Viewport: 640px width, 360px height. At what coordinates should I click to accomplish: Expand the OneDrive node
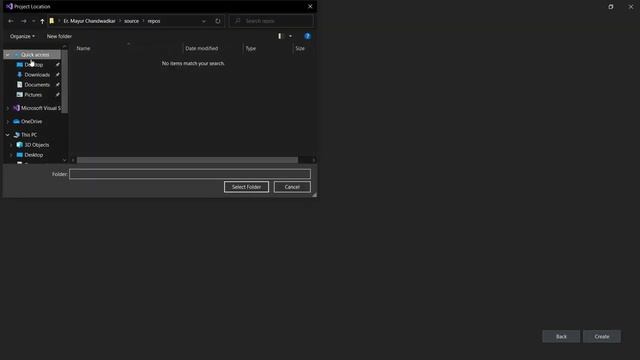click(8, 122)
